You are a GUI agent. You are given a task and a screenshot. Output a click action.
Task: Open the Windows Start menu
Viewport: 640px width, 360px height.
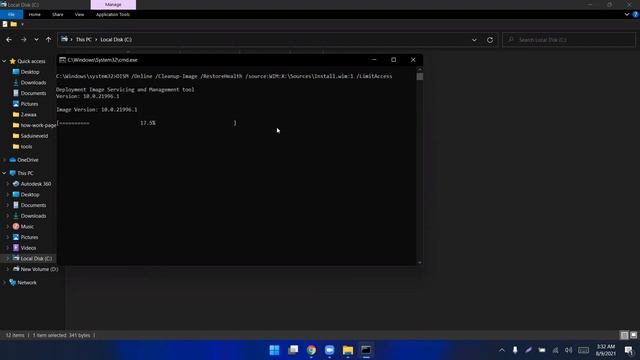coord(274,350)
